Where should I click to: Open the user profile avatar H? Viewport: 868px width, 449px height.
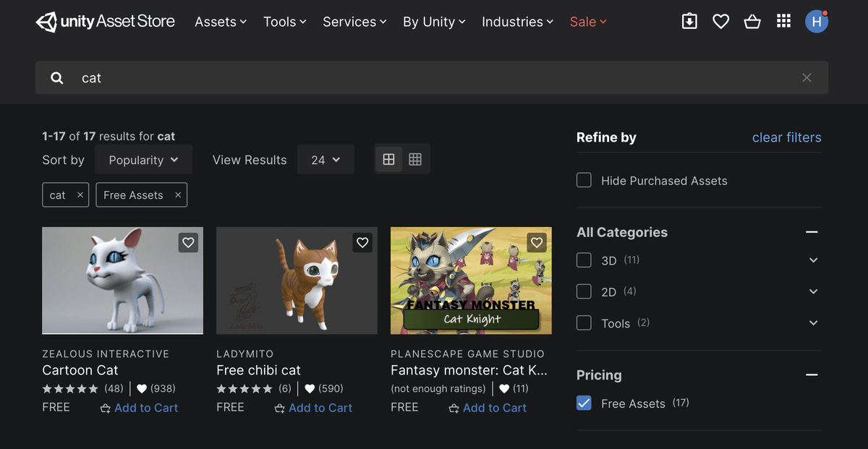817,22
